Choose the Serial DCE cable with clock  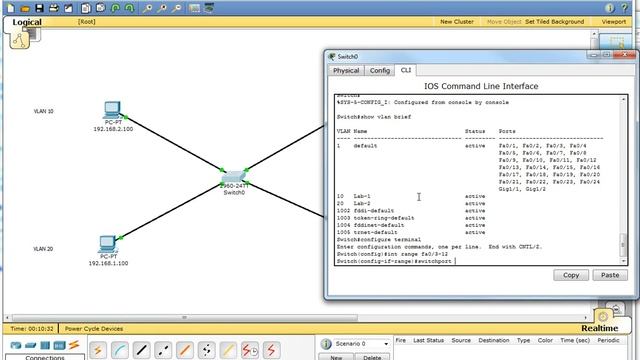point(249,350)
